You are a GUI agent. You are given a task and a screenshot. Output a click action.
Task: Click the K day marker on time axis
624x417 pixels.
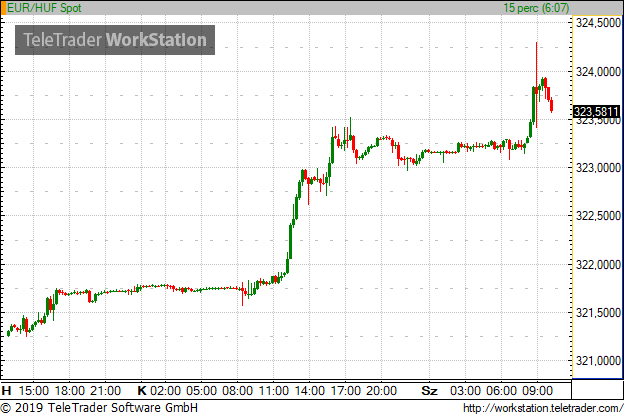142,390
